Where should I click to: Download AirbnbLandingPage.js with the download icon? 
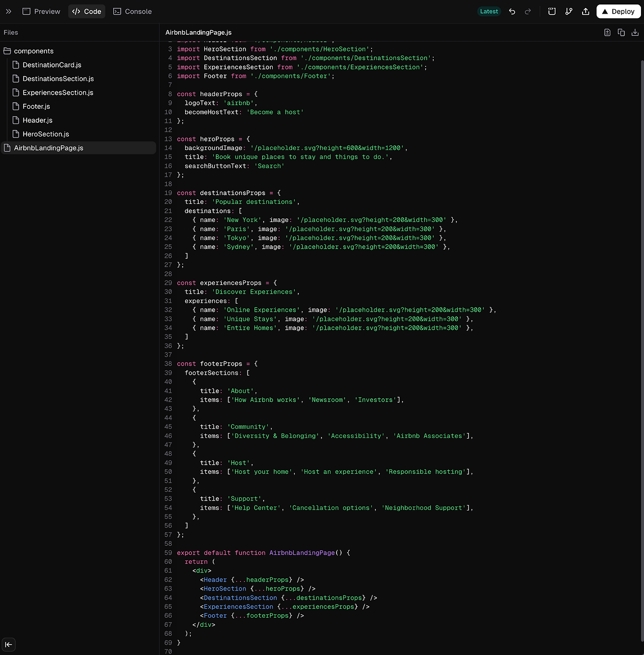635,32
